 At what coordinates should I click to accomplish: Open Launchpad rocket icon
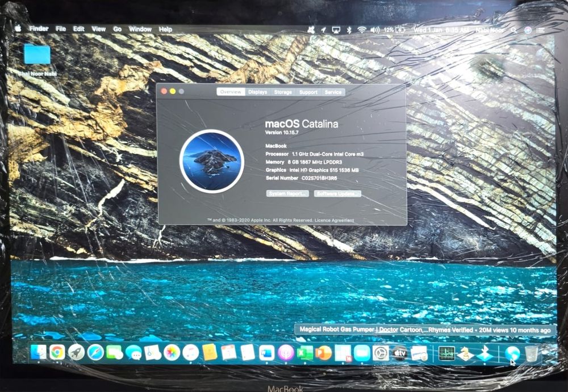click(76, 352)
